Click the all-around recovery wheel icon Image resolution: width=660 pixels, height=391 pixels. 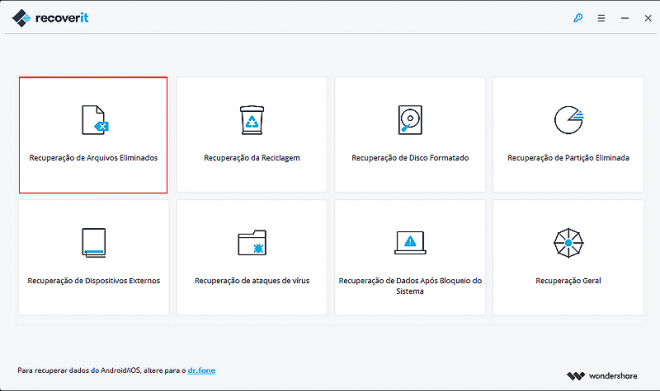[568, 243]
